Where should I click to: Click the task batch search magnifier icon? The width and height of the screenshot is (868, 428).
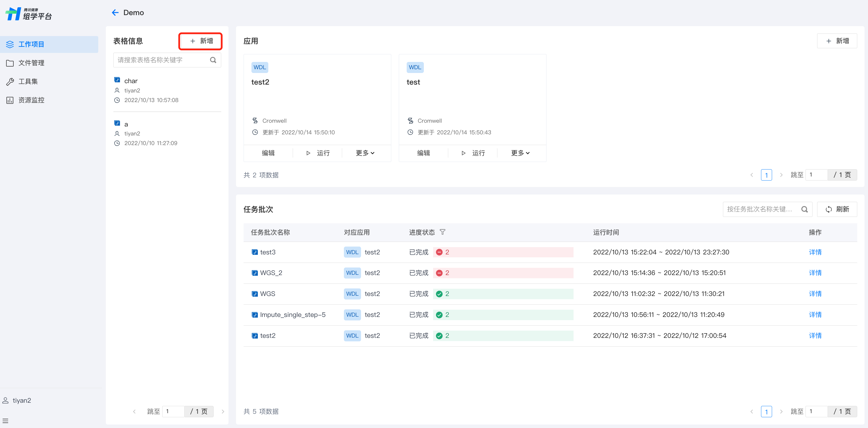pyautogui.click(x=804, y=209)
